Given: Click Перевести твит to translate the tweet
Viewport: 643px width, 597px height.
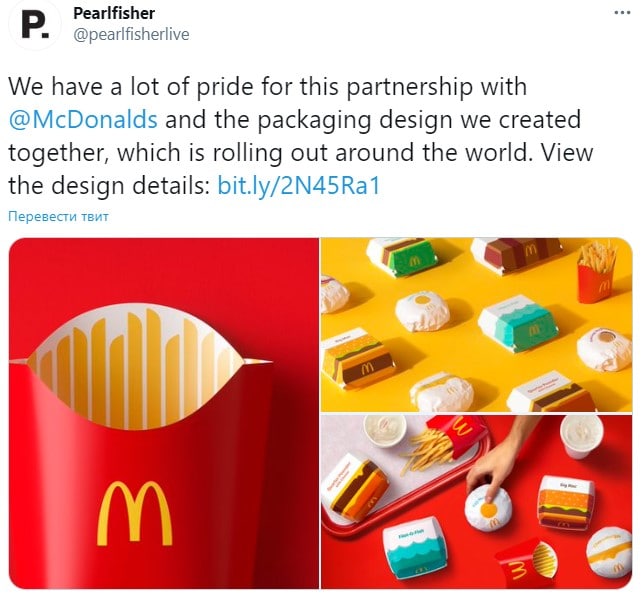Looking at the screenshot, I should tap(58, 216).
